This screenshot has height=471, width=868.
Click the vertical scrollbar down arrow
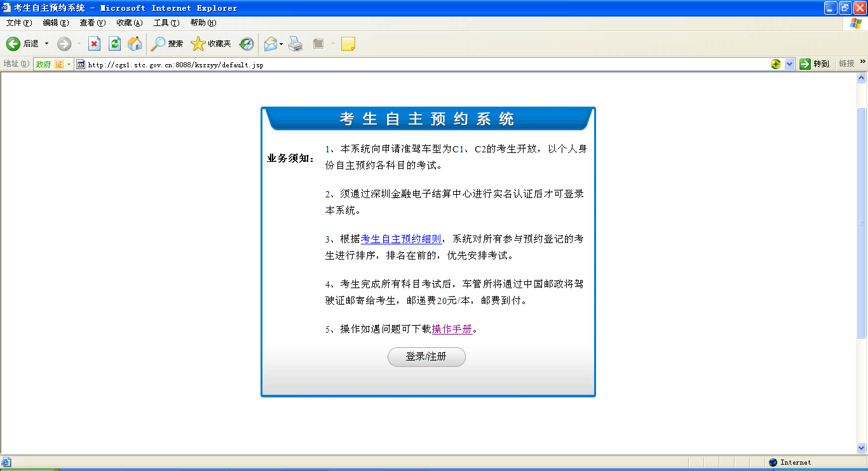(x=862, y=448)
